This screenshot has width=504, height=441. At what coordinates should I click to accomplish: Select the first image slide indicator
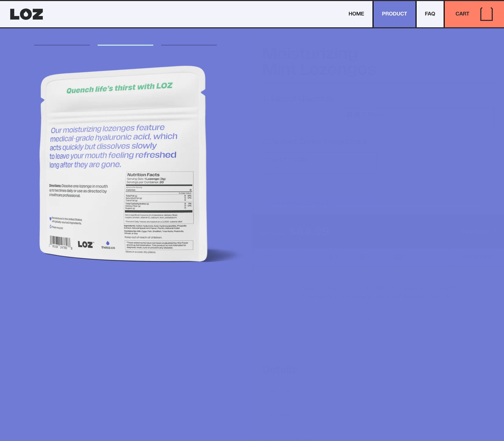[x=62, y=45]
